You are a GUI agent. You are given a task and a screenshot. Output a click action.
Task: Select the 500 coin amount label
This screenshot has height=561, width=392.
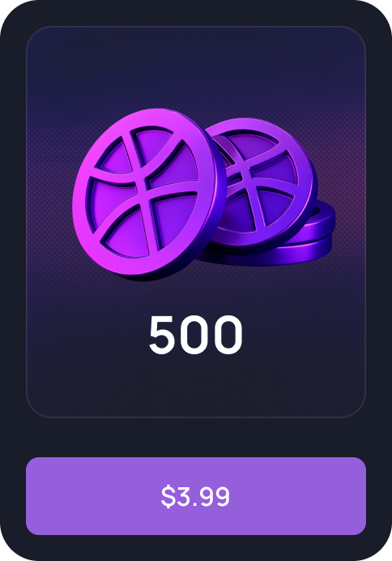point(196,336)
